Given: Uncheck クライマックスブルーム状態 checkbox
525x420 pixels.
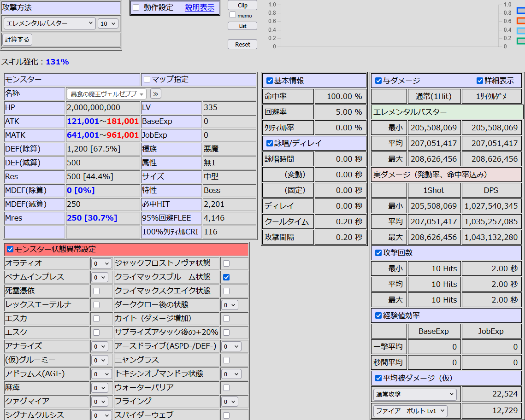Looking at the screenshot, I should pos(226,277).
